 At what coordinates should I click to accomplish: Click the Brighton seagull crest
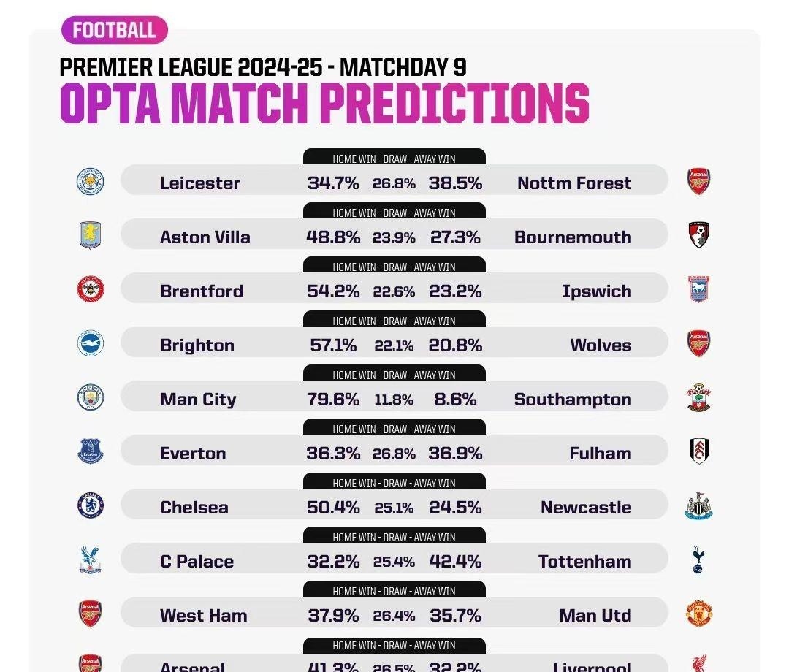pos(91,343)
